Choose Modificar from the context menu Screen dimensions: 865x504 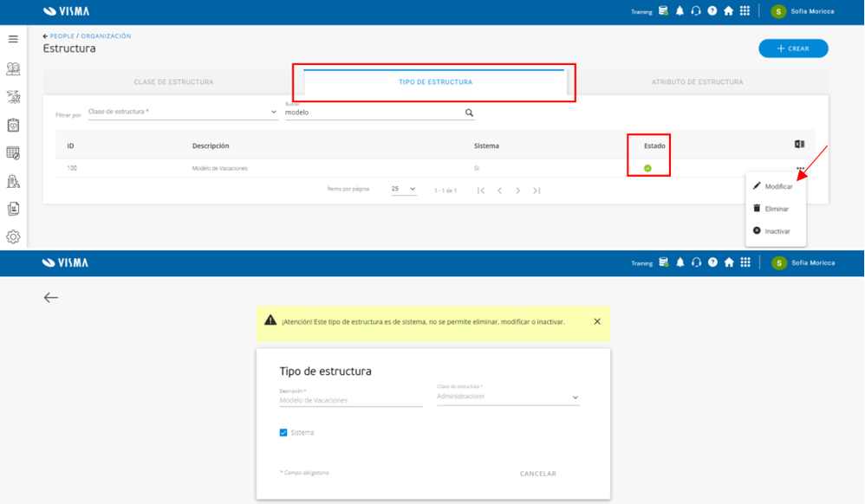776,186
